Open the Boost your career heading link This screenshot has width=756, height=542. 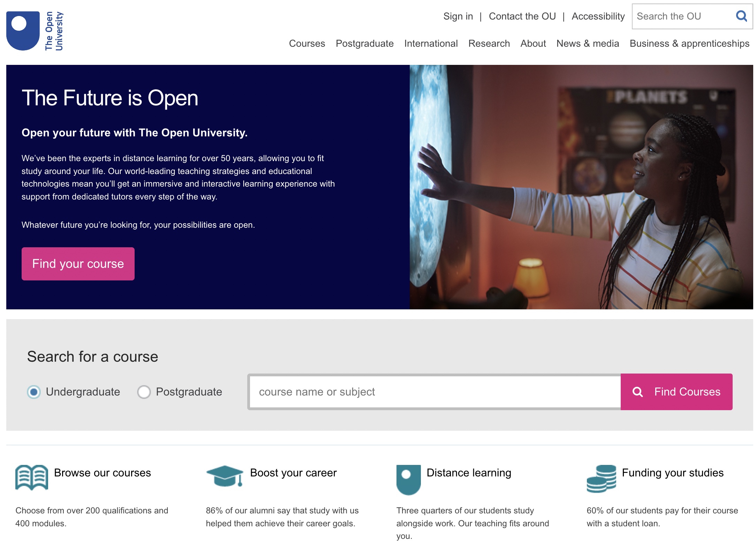(x=293, y=473)
